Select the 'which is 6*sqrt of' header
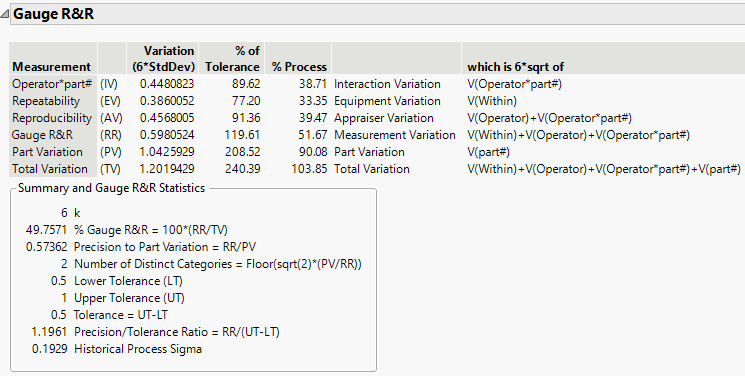The height and width of the screenshot is (376, 745). tap(516, 67)
